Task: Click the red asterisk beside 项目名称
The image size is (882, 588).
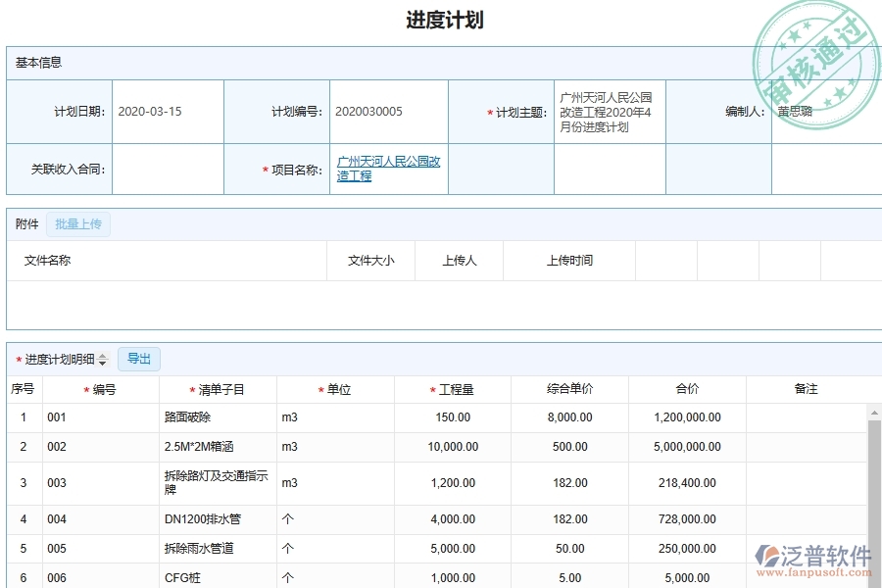Action: tap(263, 169)
